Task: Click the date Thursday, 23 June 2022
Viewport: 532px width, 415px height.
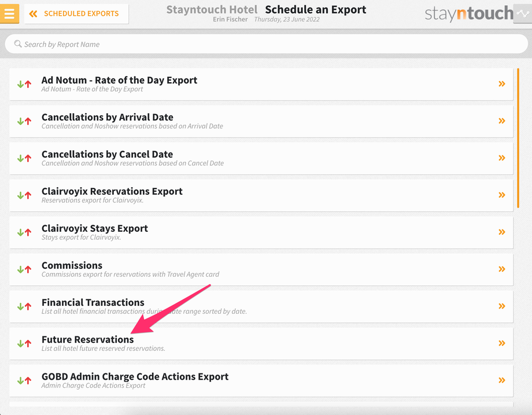Action: 287,19
